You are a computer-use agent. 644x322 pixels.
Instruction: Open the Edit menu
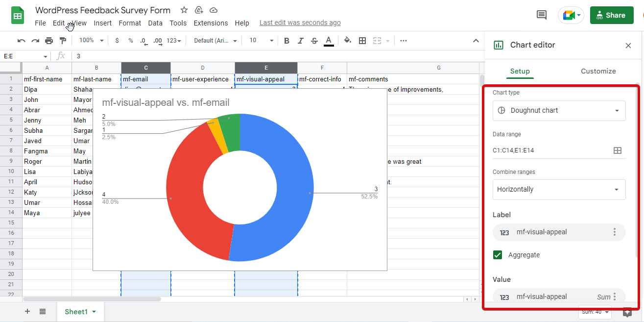[x=59, y=23]
